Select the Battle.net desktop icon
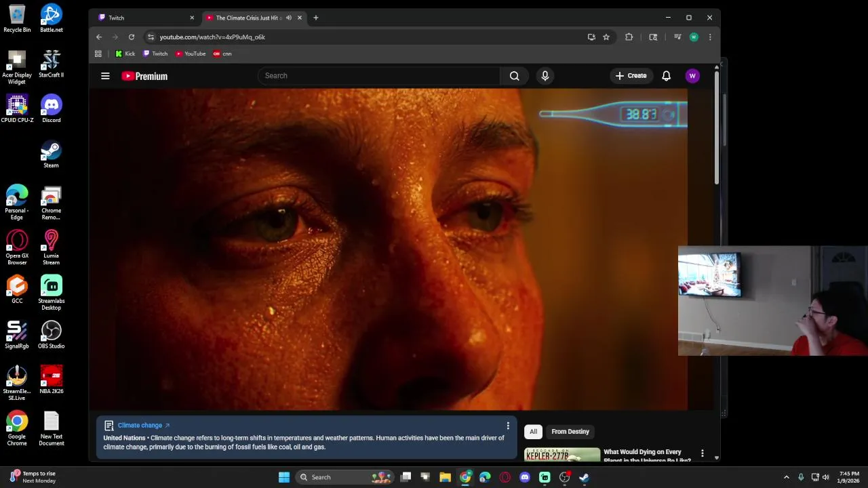This screenshot has height=488, width=868. (52, 18)
